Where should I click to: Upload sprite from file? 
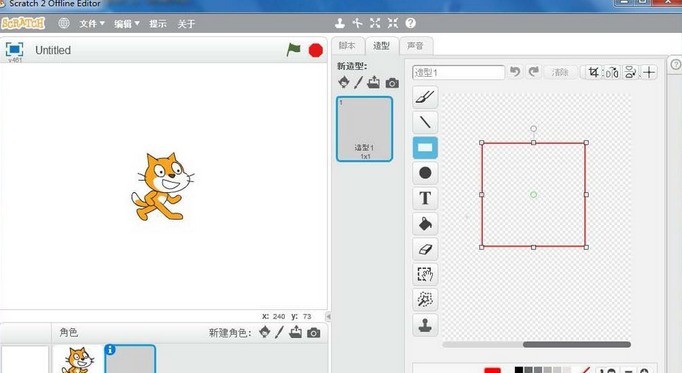(x=295, y=332)
